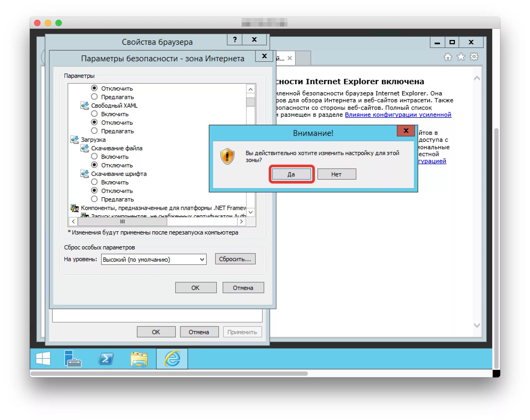The width and height of the screenshot is (530, 420).
Task: Click the Загрузка category icon
Action: pos(75,140)
